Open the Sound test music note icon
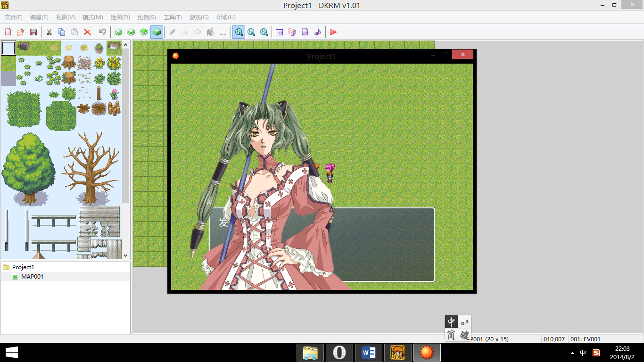The height and width of the screenshot is (362, 644). click(318, 32)
